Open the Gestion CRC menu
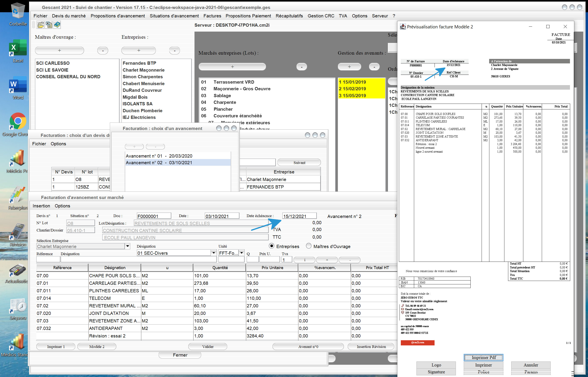Image resolution: width=588 pixels, height=377 pixels. [321, 16]
